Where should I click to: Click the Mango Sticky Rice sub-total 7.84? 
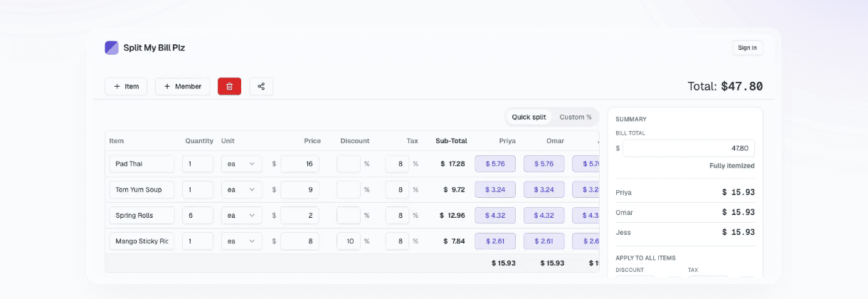452,241
